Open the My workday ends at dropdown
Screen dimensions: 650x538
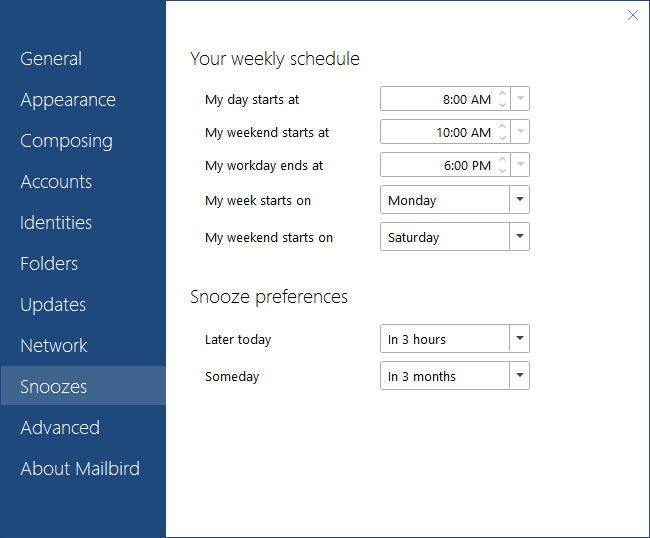(520, 165)
